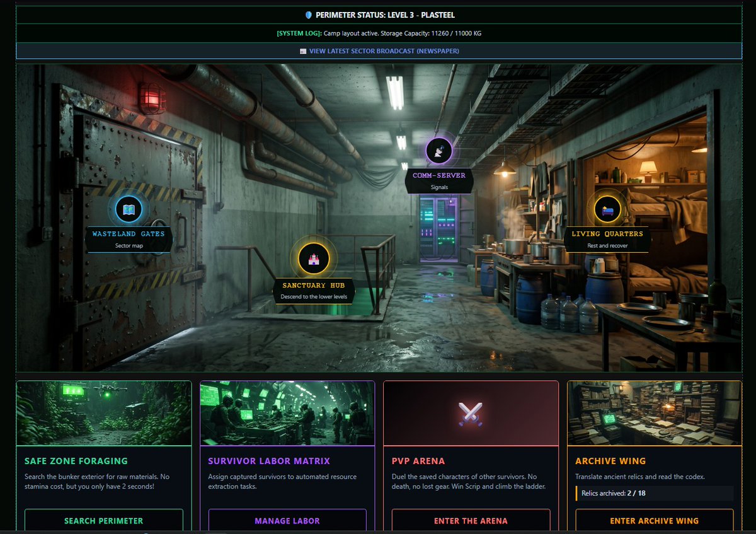The image size is (756, 534).
Task: Click the newspaper icon in the broadcast bar
Action: tap(303, 51)
